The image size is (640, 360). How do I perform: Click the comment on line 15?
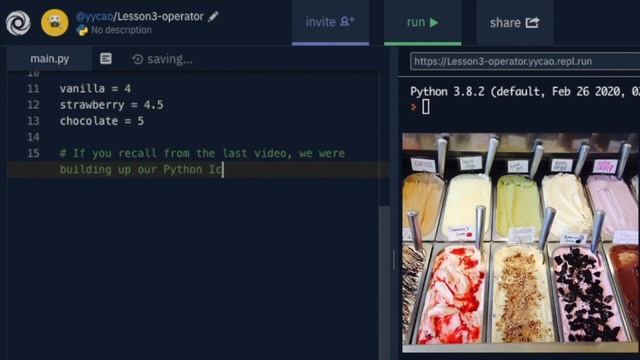(x=202, y=153)
